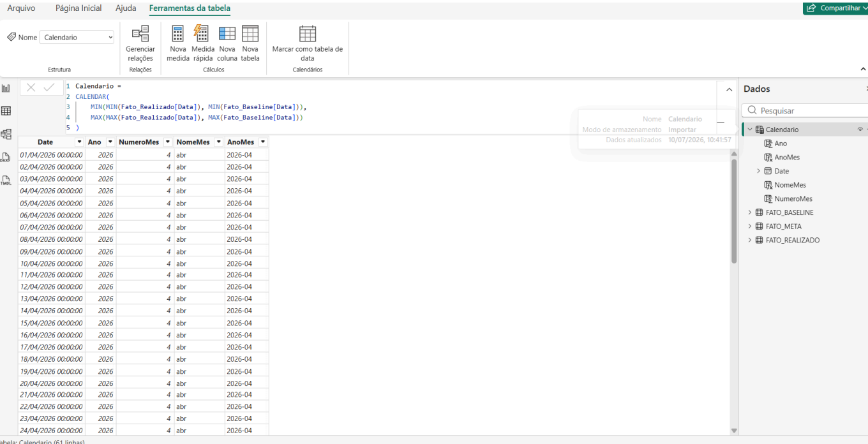Click the table Nome input field

(77, 38)
